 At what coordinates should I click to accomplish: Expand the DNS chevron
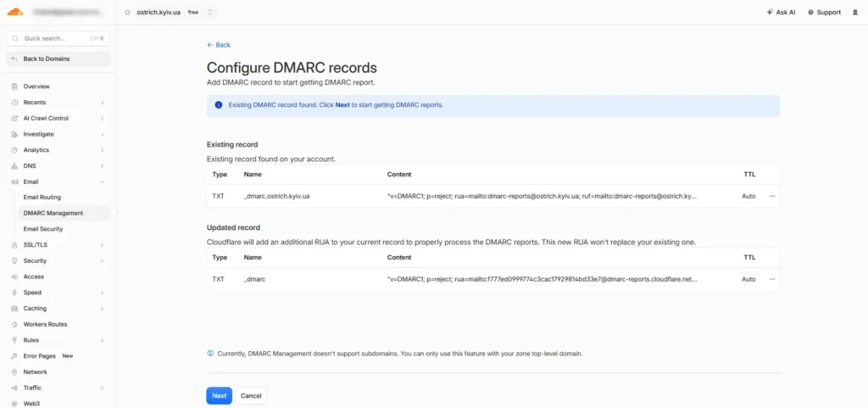pyautogui.click(x=102, y=166)
